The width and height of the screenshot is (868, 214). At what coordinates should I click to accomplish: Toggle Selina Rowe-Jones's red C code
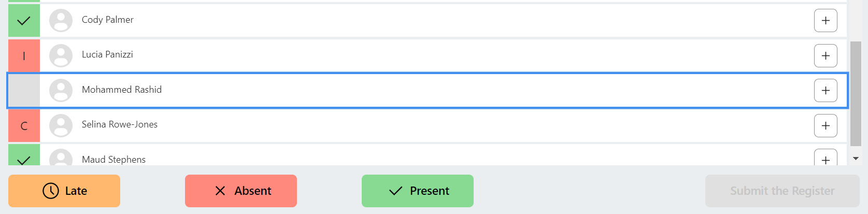(24, 125)
